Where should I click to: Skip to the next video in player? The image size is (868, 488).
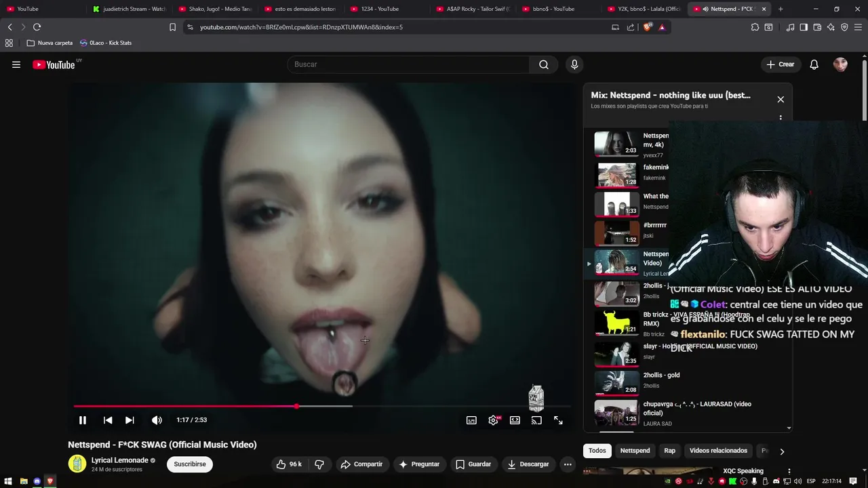pyautogui.click(x=130, y=420)
